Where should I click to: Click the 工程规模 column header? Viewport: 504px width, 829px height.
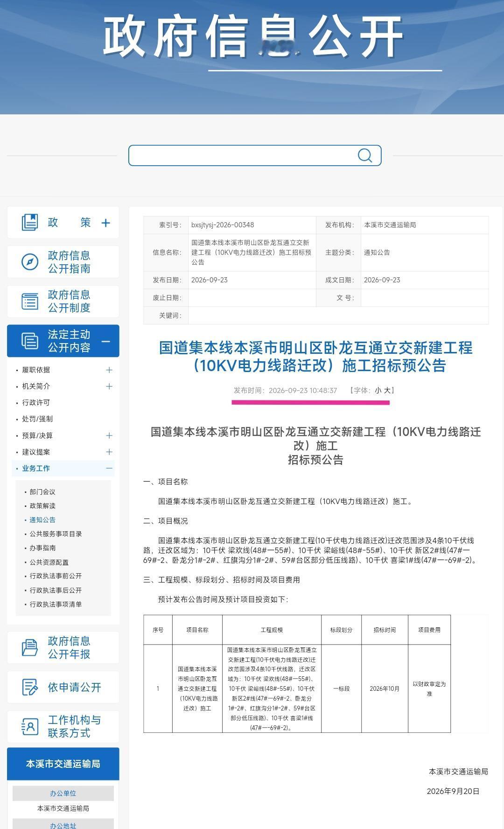click(272, 630)
